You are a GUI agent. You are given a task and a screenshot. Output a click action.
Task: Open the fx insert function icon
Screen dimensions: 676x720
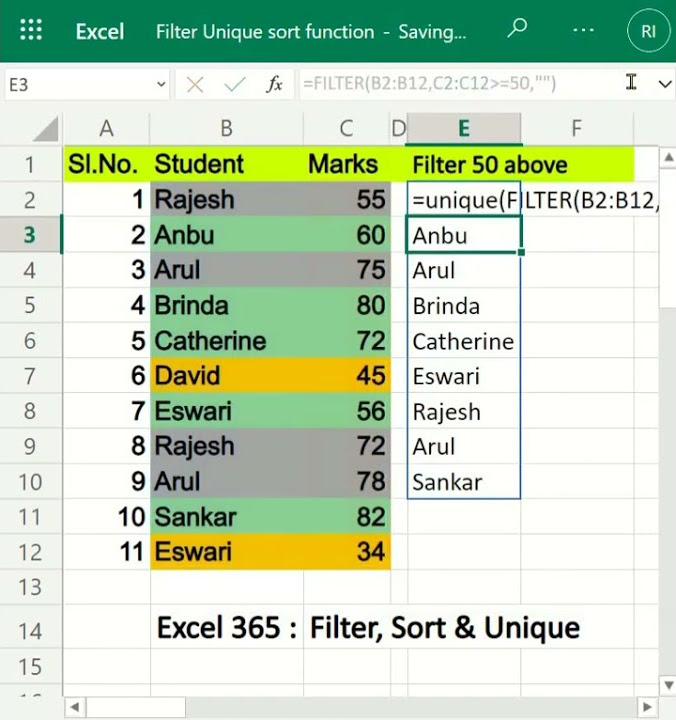pos(274,84)
